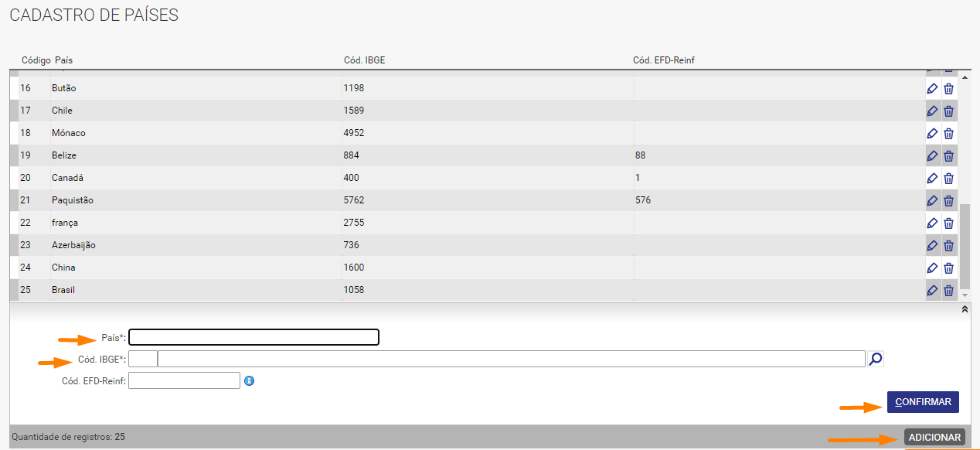980x450 pixels.
Task: Click IBGE code 2755
Action: pyautogui.click(x=354, y=223)
